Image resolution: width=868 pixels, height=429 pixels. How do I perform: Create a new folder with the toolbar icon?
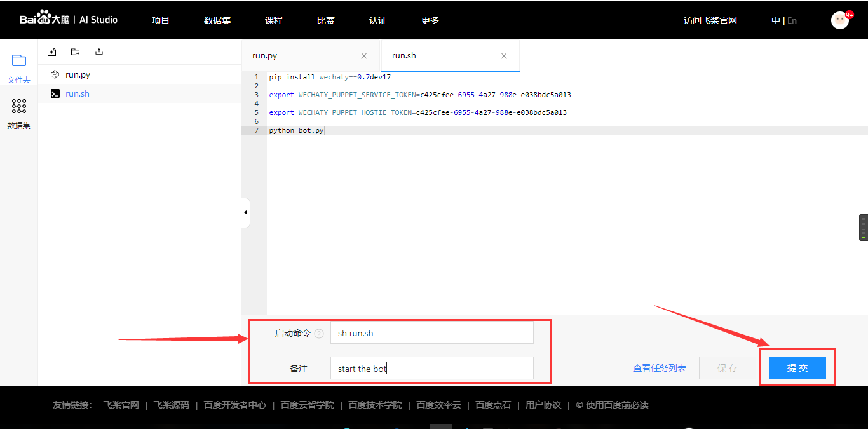[x=76, y=52]
